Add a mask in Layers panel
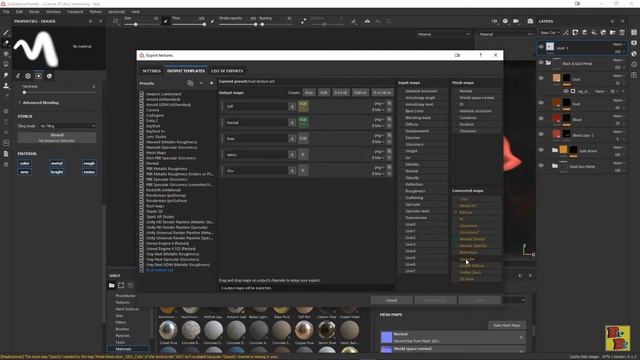Screen dimensions: 640x360 pos(575,33)
